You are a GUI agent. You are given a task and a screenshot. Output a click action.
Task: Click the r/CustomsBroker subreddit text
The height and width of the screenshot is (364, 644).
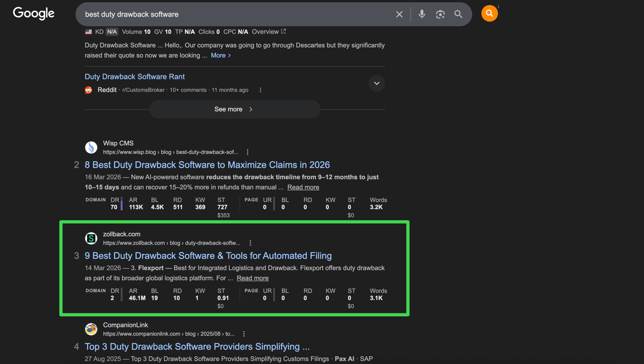click(143, 90)
